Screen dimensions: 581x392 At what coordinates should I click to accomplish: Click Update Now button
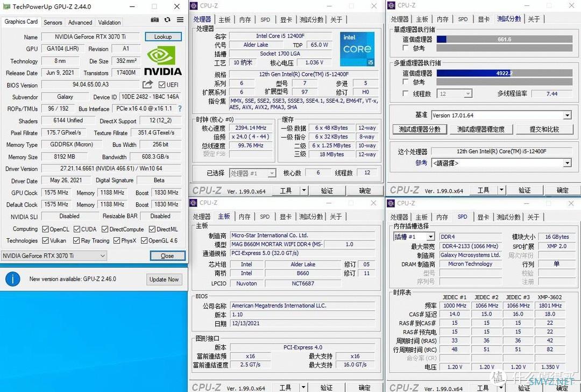click(164, 279)
